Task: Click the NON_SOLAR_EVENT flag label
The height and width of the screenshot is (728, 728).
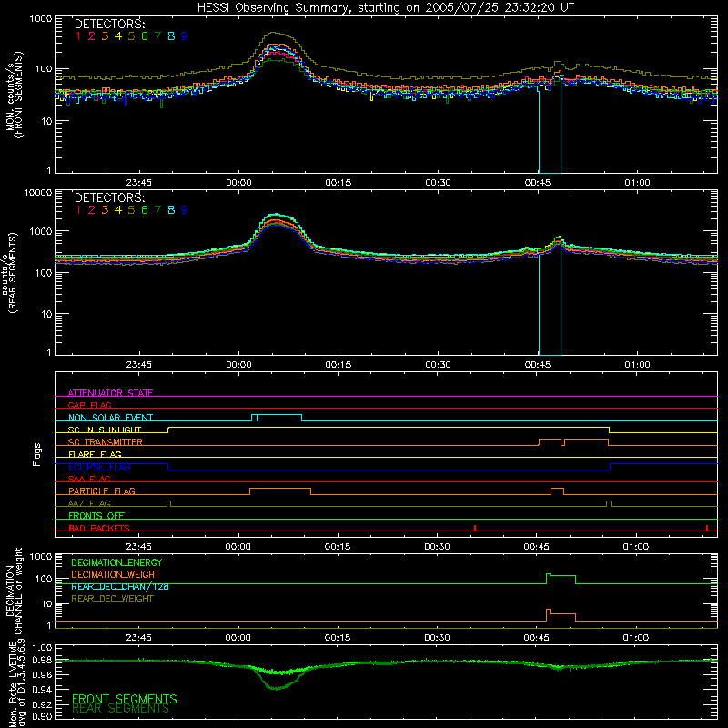Action: 110,418
